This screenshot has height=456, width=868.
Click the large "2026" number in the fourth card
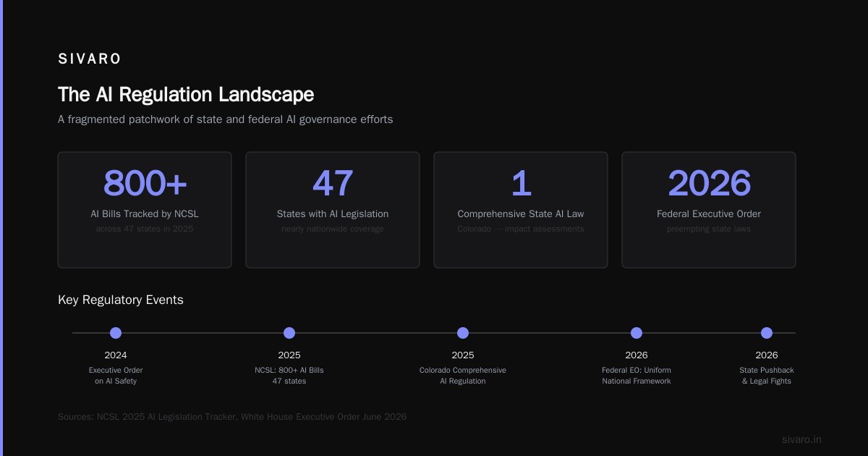709,183
